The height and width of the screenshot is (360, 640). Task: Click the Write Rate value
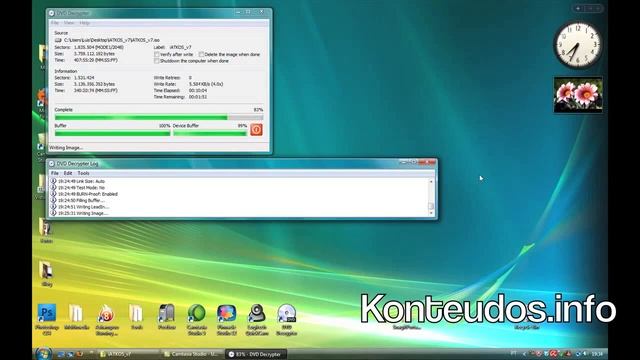point(206,84)
